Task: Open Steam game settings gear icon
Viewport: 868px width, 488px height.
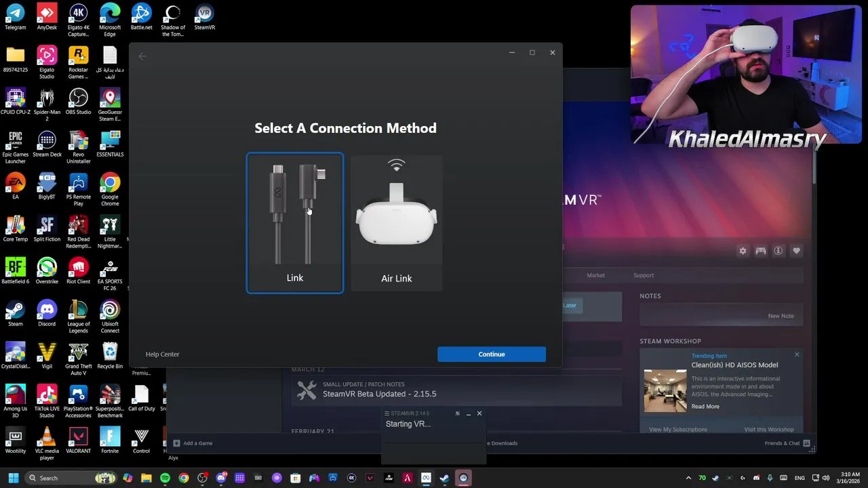Action: [743, 251]
